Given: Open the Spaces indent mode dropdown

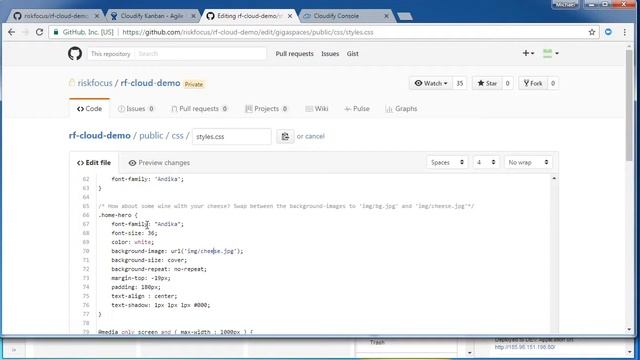Looking at the screenshot, I should click(447, 162).
